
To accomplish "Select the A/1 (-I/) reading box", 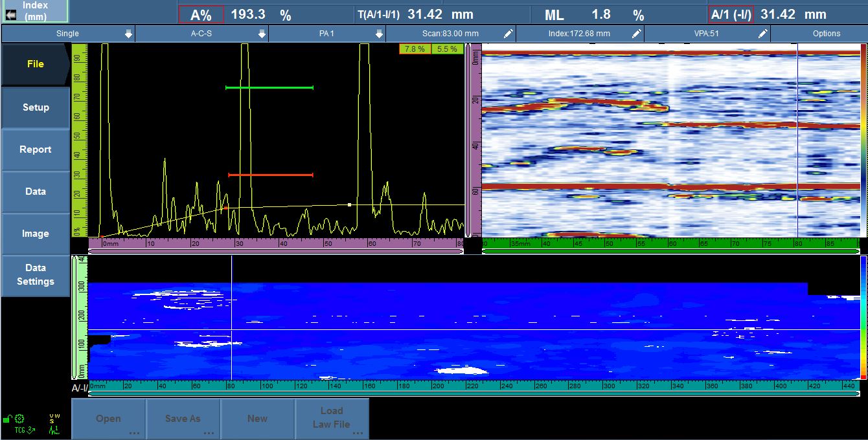I will coord(731,14).
